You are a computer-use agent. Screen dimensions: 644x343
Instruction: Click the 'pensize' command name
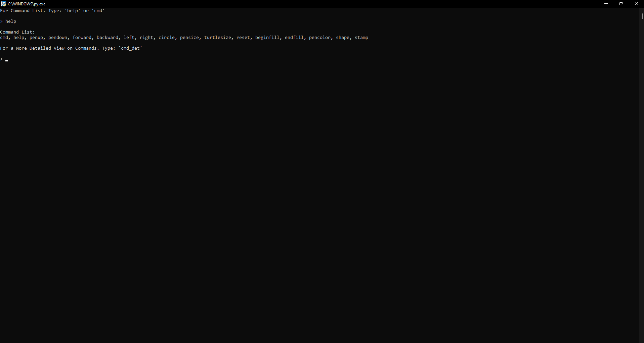tap(189, 38)
